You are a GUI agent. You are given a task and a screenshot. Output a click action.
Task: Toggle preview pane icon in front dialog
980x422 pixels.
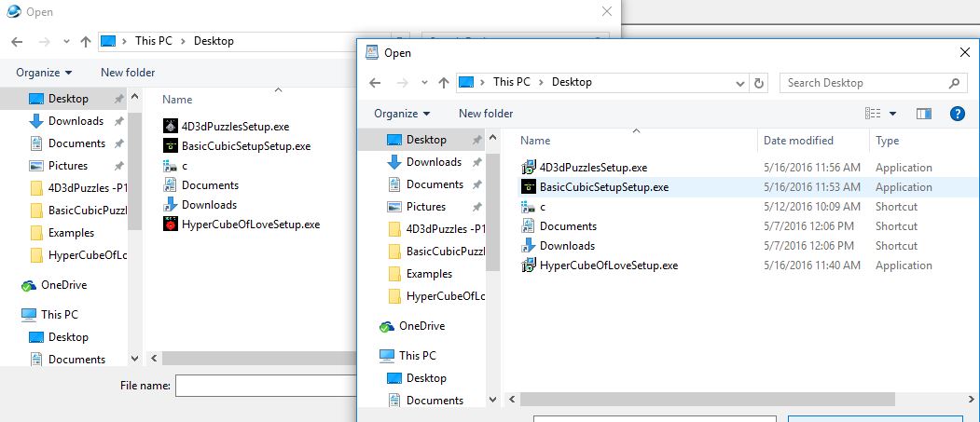click(x=924, y=114)
